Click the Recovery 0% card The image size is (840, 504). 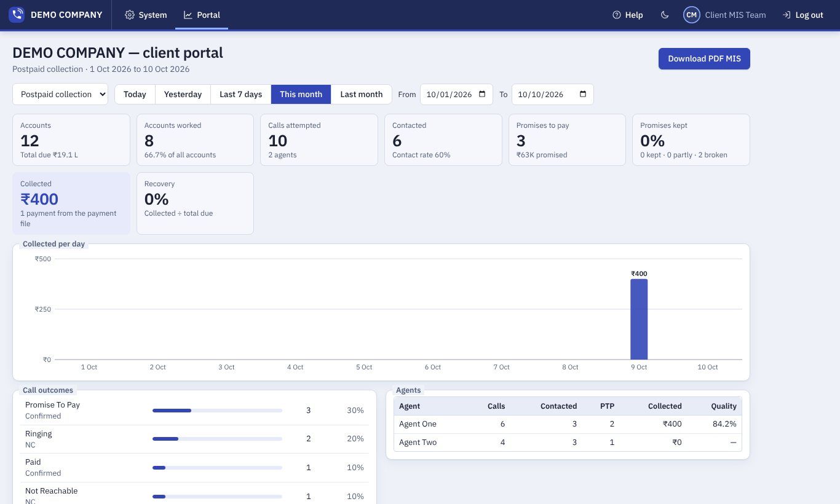[x=195, y=203]
